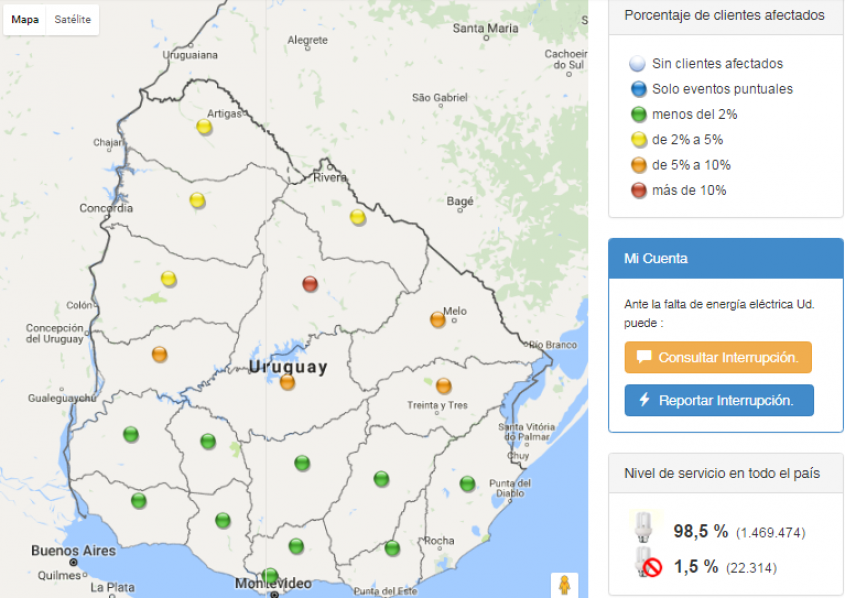The width and height of the screenshot is (845, 598).
Task: Click the red marker in central Uruguay
Action: point(310,284)
